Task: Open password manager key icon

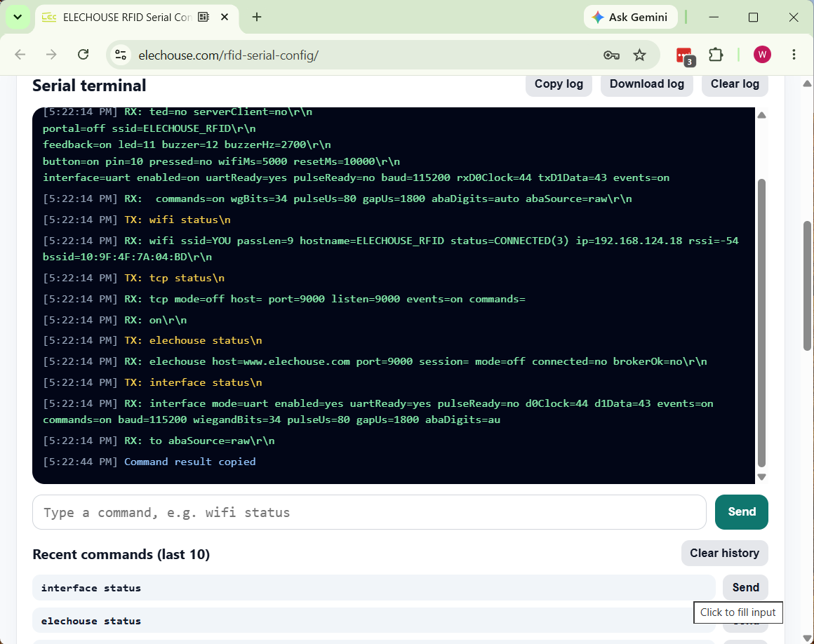Action: [611, 55]
